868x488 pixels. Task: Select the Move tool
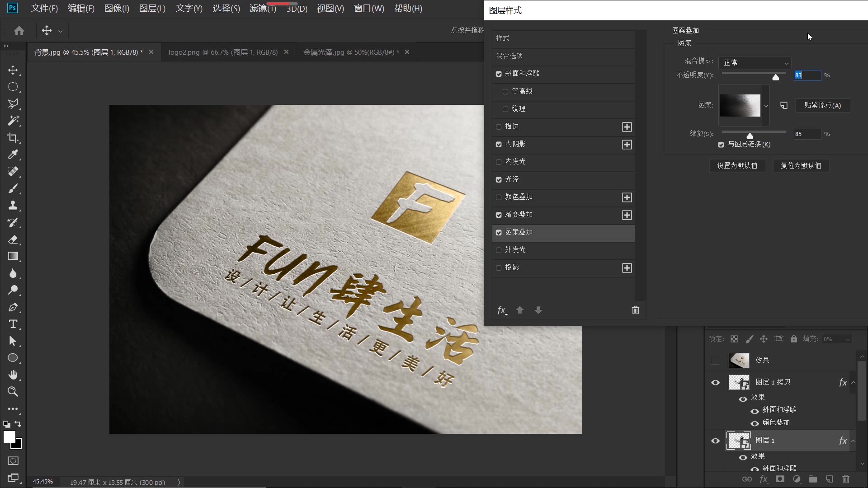14,70
